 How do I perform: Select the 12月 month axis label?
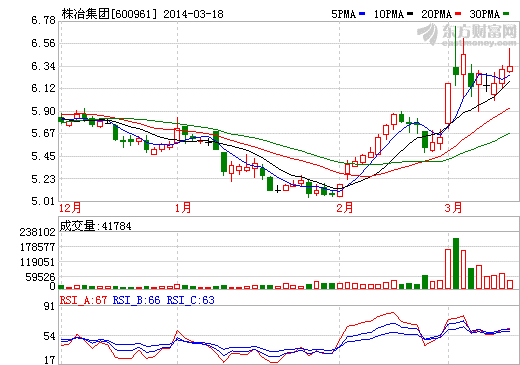coord(70,208)
